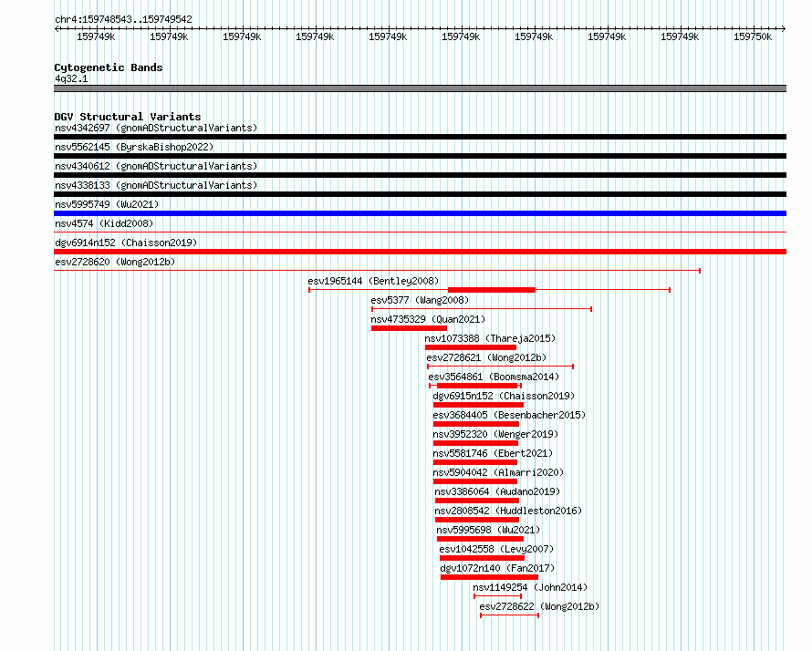Screen dimensions: 812x651
Task: Click nsv5904042 Almarri2020 label
Action: tap(498, 472)
